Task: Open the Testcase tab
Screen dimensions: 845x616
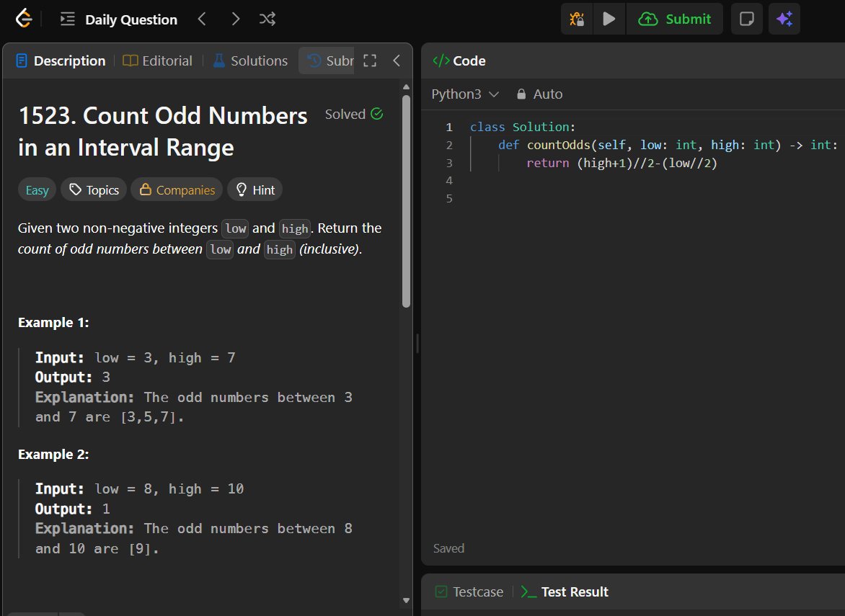Action: (x=469, y=592)
